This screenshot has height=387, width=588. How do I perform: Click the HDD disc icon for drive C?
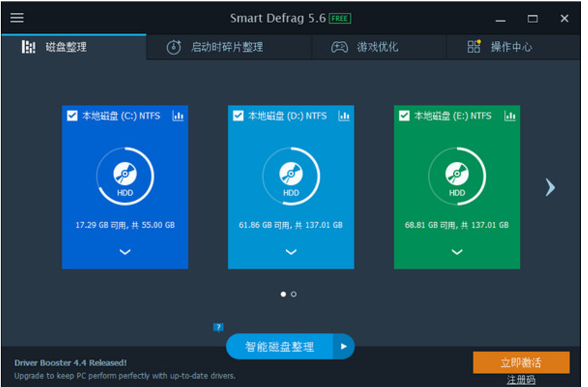click(125, 173)
